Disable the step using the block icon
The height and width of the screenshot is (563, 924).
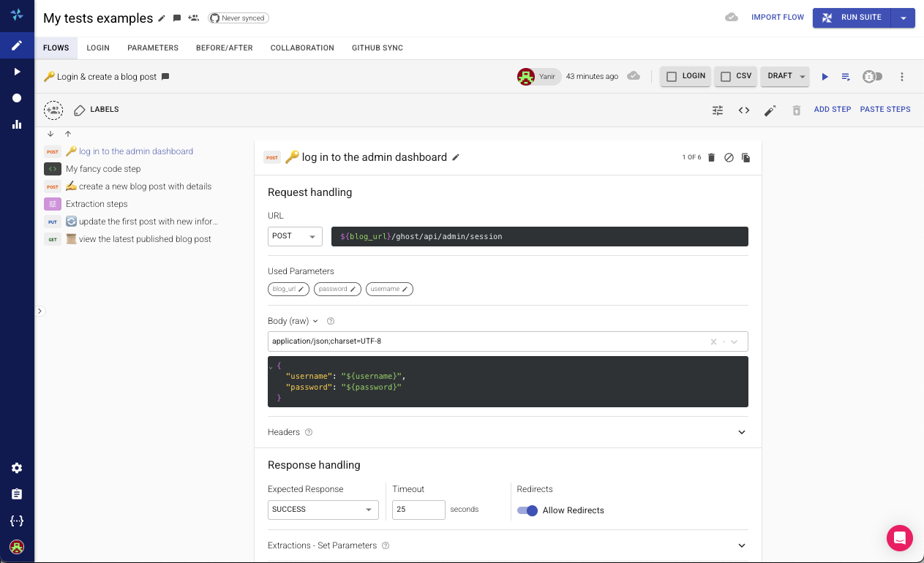coord(729,157)
